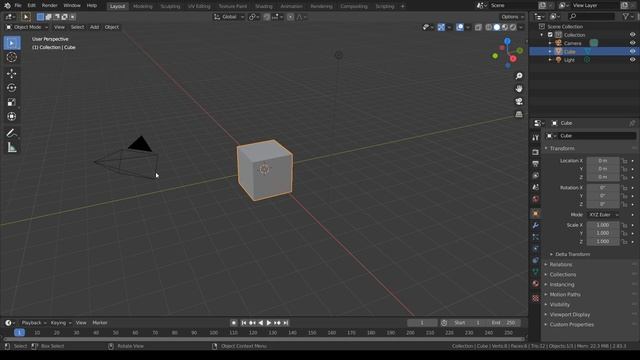Select the Select Box tool
This screenshot has width=640, height=360.
(x=12, y=43)
